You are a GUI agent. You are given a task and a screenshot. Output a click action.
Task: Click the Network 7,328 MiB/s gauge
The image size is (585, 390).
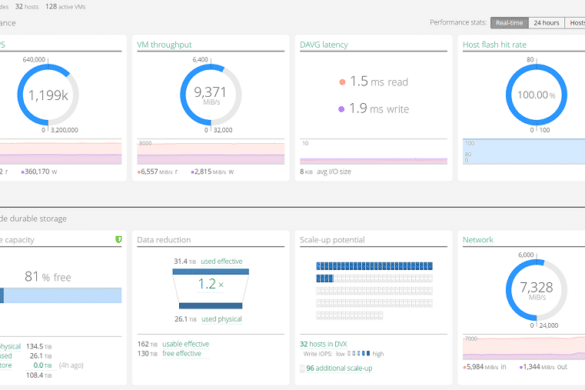536,290
